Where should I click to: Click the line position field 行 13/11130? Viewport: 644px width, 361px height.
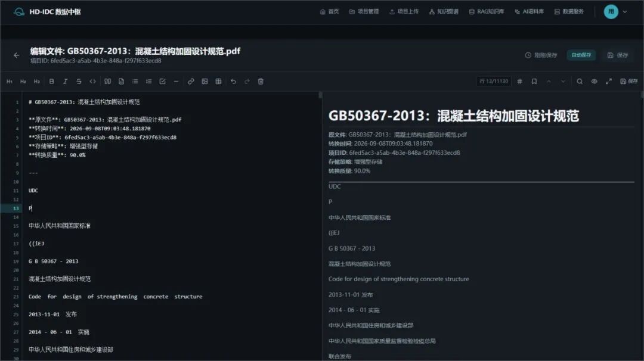click(x=494, y=81)
